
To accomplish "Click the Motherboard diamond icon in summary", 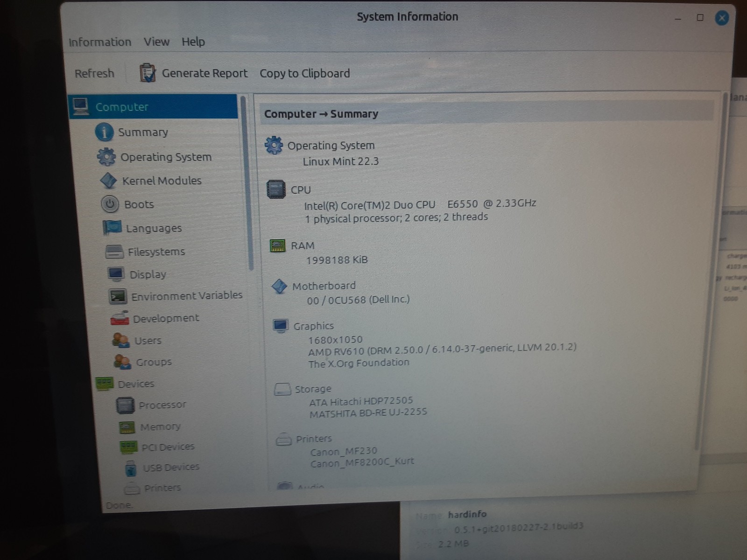I will 279,286.
